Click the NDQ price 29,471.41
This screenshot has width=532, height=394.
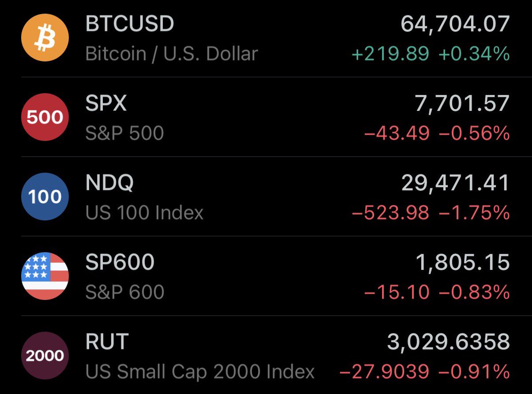coord(456,183)
